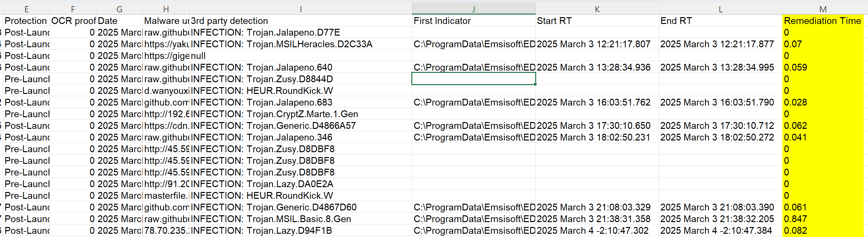
Task: Select the "First Indicator" header cell
Action: [473, 21]
